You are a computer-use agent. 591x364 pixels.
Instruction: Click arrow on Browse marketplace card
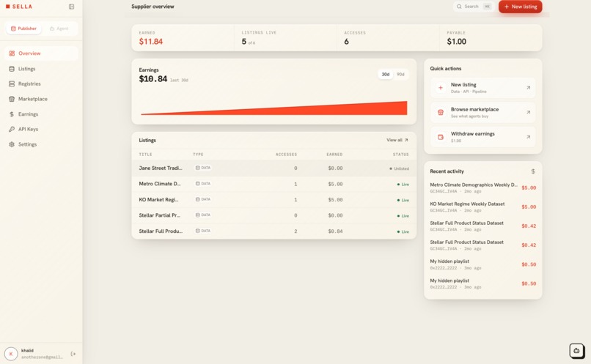tap(528, 112)
